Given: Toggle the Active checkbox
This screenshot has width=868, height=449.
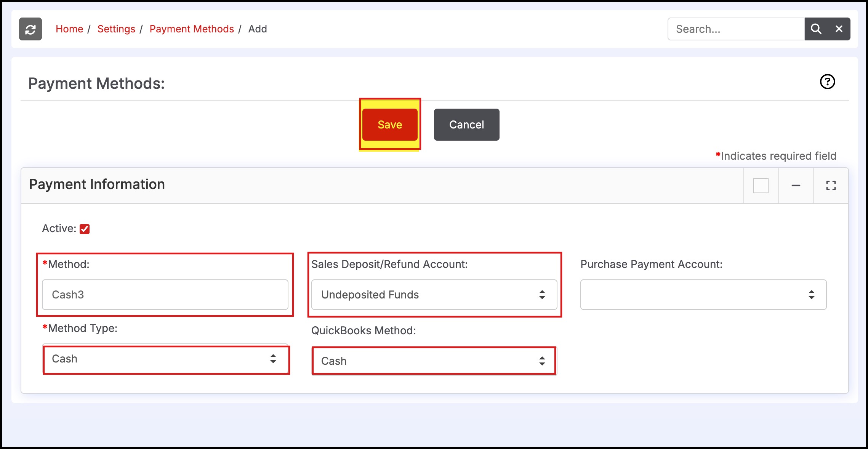Looking at the screenshot, I should (85, 229).
